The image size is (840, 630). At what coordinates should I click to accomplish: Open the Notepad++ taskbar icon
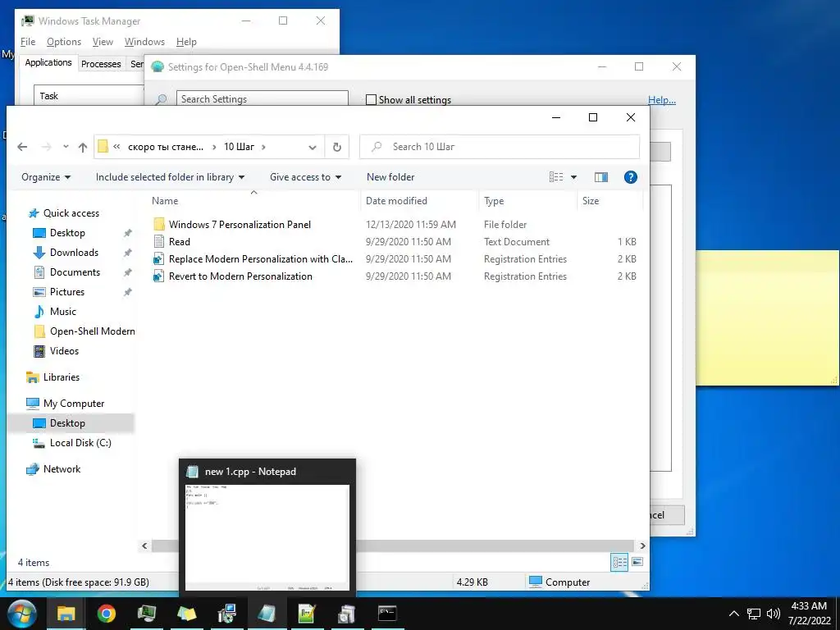click(307, 614)
